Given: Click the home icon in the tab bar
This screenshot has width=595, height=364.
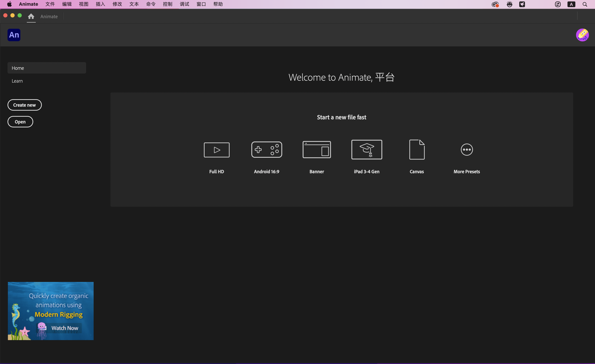Looking at the screenshot, I should click(x=31, y=16).
